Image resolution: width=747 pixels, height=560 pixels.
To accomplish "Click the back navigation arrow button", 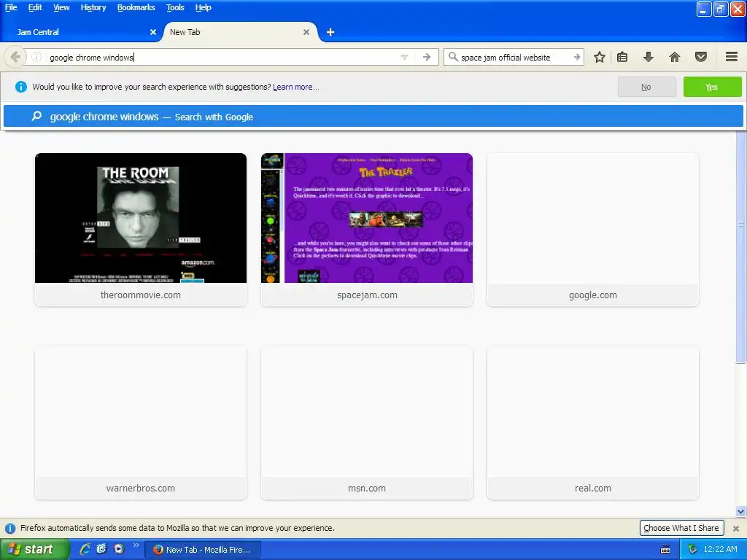I will tap(15, 57).
